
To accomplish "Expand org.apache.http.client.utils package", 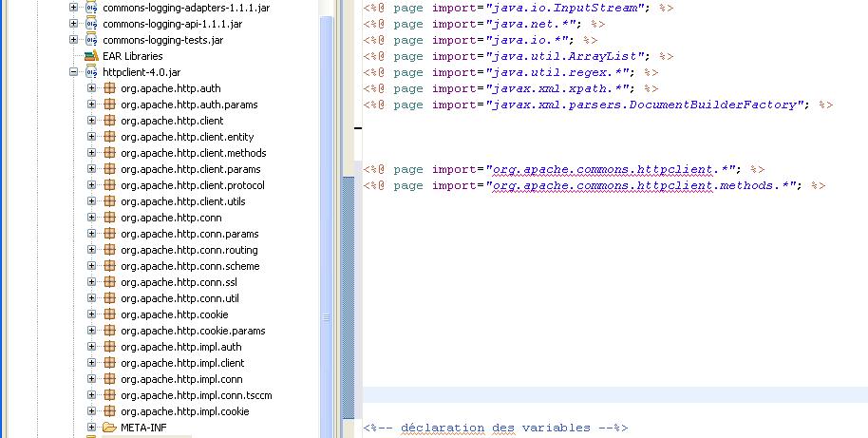I will (x=91, y=201).
